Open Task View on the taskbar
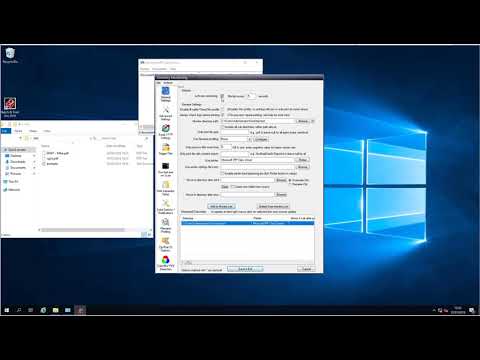This screenshot has height=360, width=480. tap(31, 310)
